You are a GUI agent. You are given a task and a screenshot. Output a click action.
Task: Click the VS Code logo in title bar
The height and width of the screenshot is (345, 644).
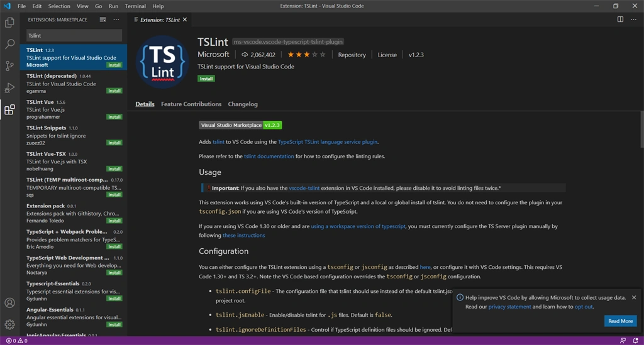tap(7, 6)
